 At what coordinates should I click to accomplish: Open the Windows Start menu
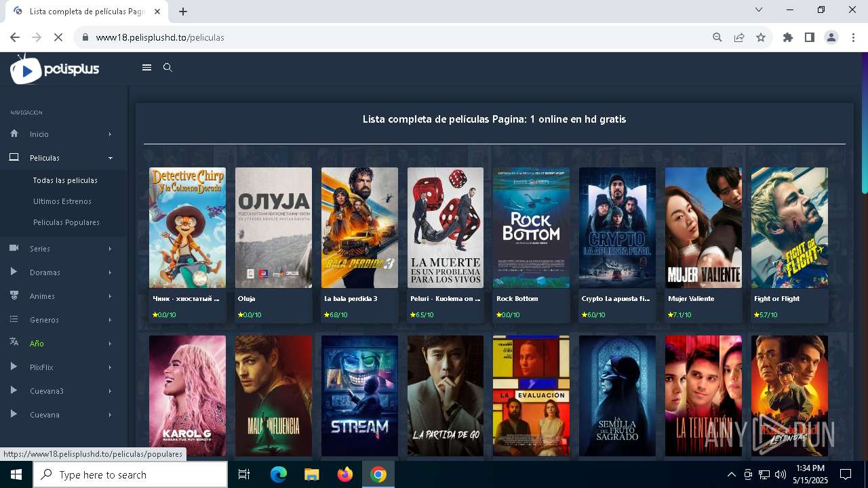pyautogui.click(x=16, y=474)
